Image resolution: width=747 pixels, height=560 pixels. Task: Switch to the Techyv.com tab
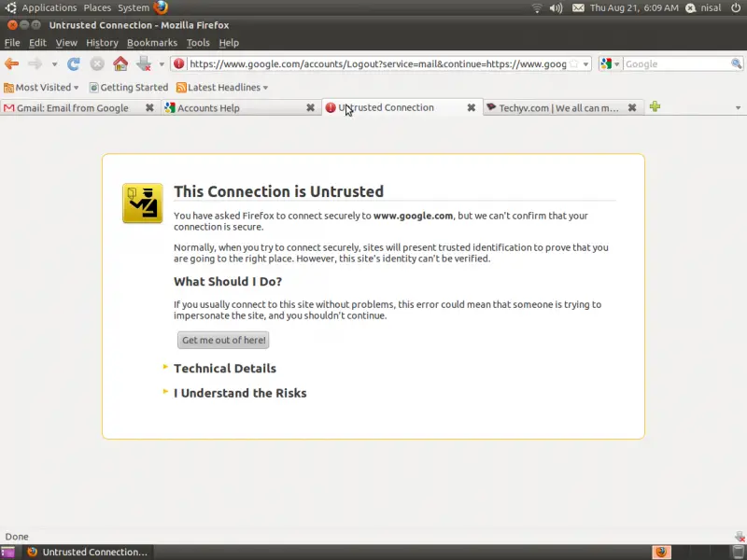tap(558, 107)
